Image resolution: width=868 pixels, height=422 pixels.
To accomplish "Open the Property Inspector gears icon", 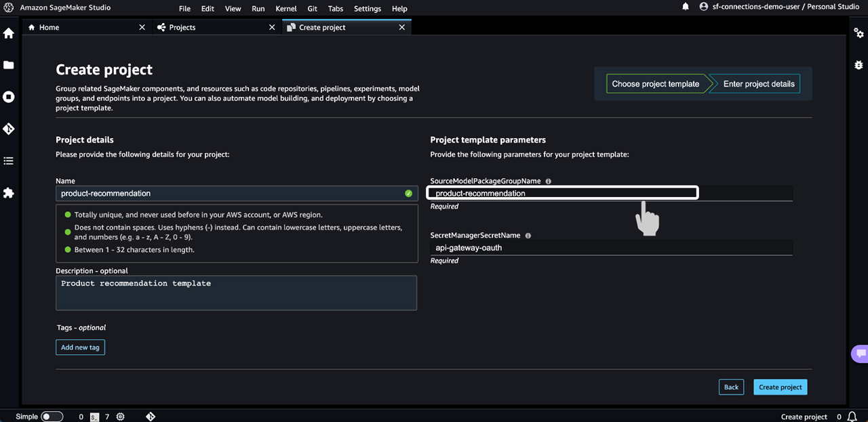I will (x=859, y=33).
